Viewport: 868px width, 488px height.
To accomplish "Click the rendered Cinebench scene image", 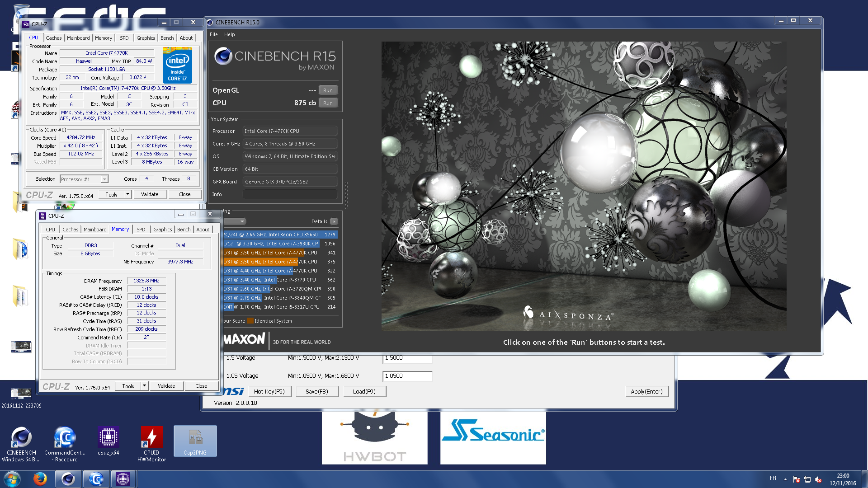I will point(584,186).
